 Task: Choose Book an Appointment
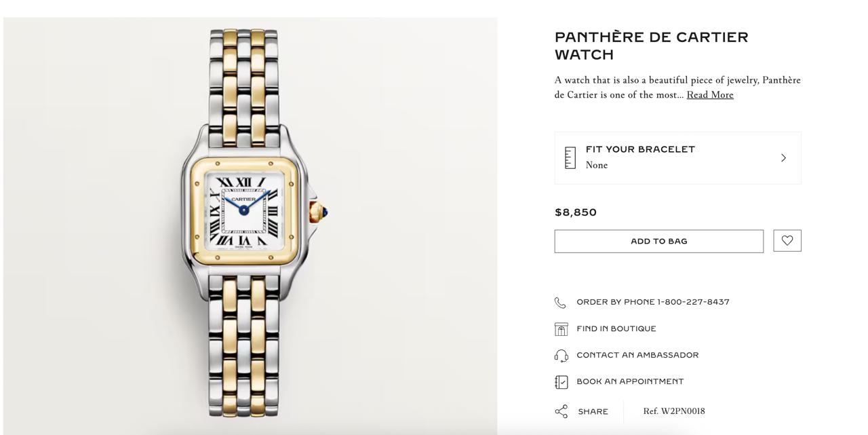[630, 382]
